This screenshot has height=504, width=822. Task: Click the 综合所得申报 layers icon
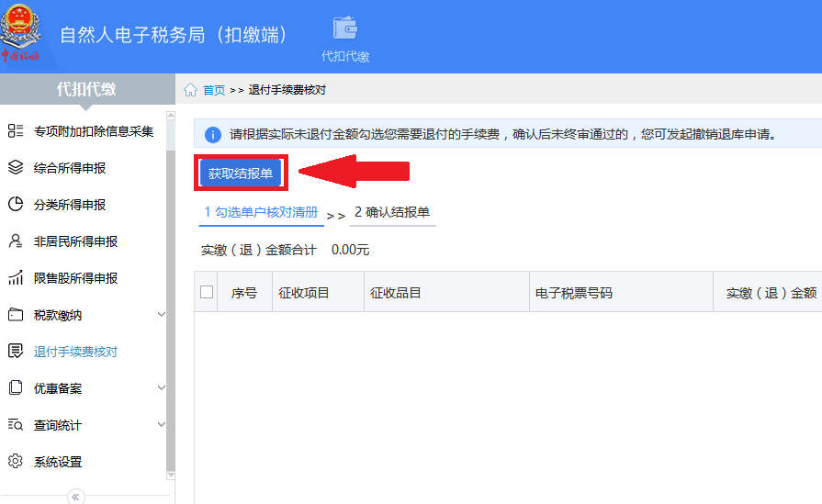click(16, 168)
